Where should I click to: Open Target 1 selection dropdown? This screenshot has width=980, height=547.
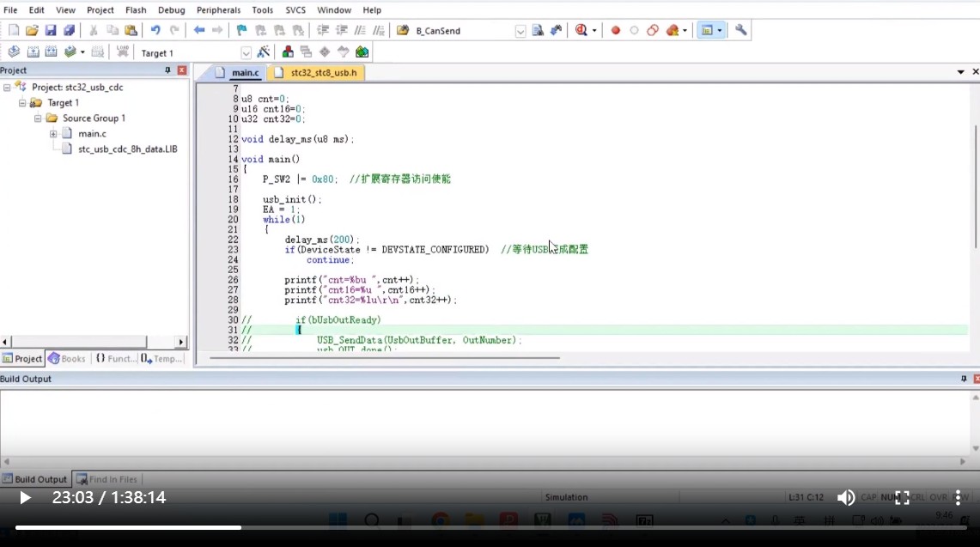tap(246, 53)
